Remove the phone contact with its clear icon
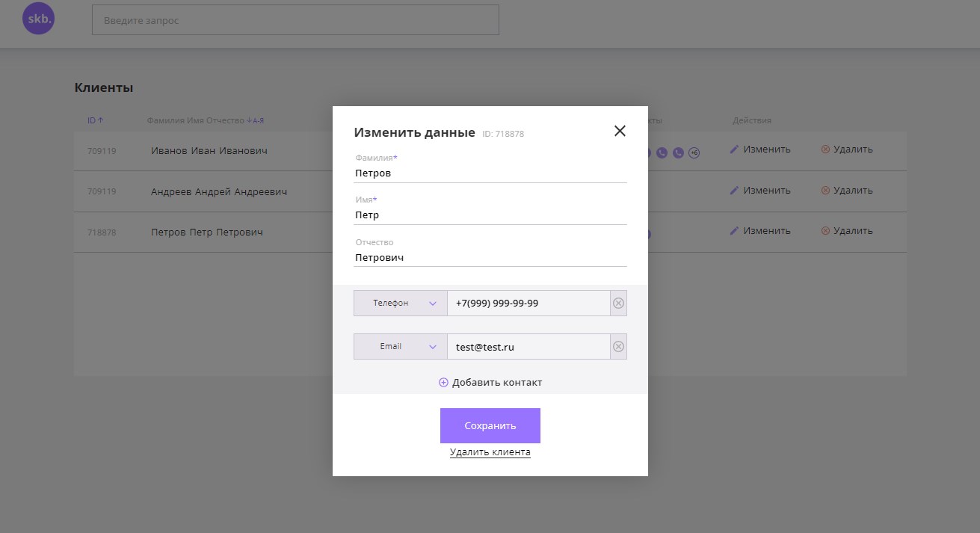980x533 pixels. coord(618,303)
